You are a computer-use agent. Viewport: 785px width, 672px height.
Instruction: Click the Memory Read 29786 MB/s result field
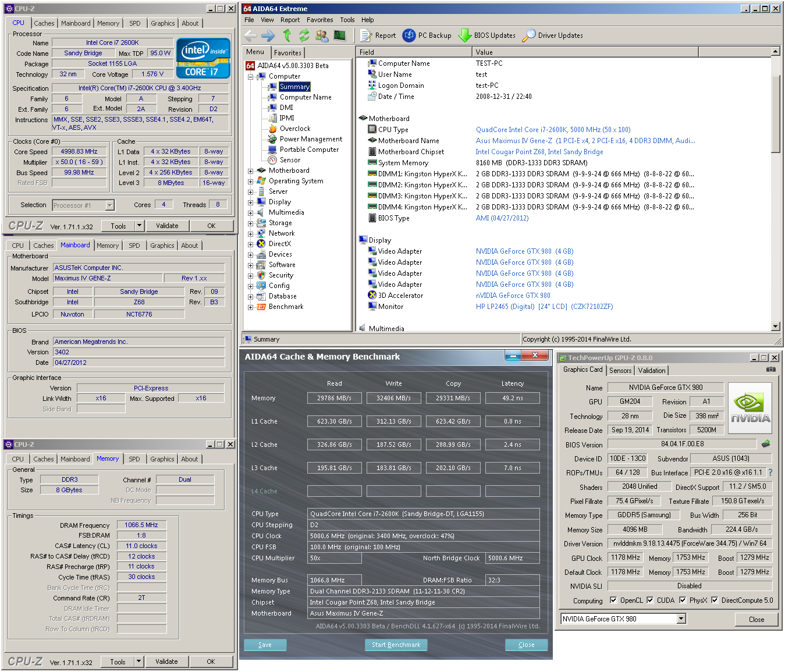tap(334, 398)
